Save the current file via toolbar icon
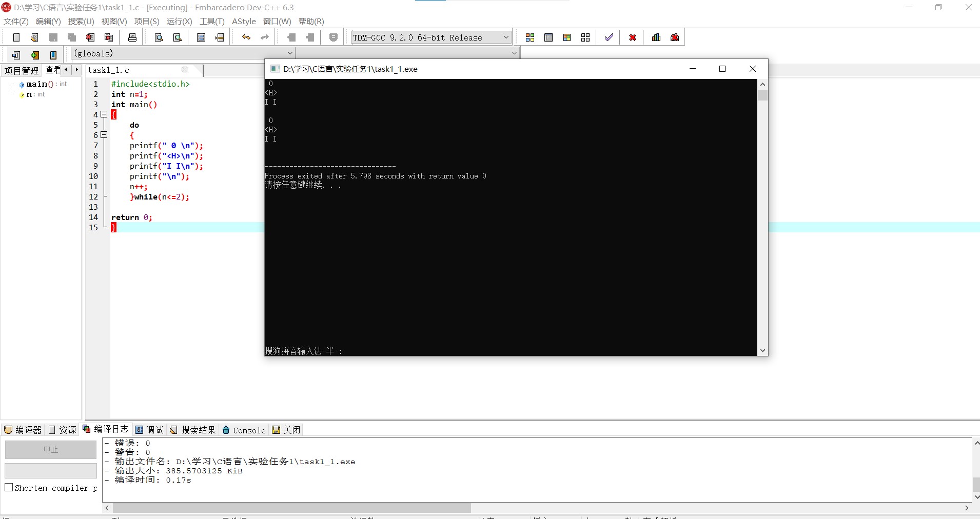980x519 pixels. 53,37
